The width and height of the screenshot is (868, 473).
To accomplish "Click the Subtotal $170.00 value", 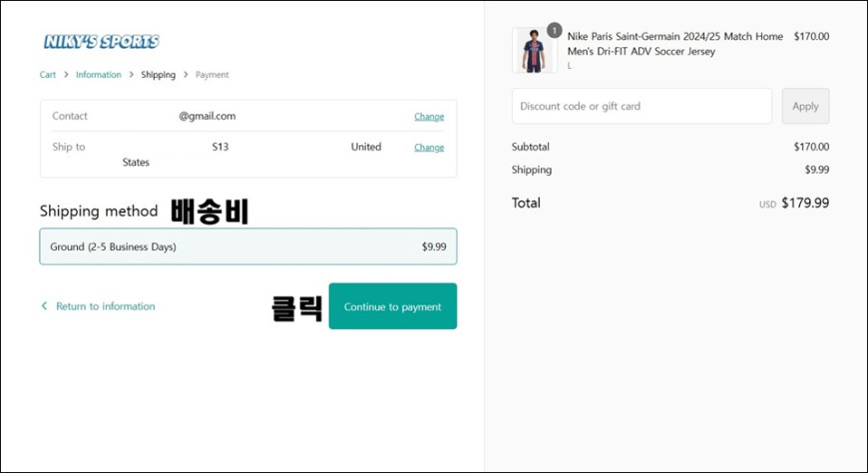I will 811,147.
